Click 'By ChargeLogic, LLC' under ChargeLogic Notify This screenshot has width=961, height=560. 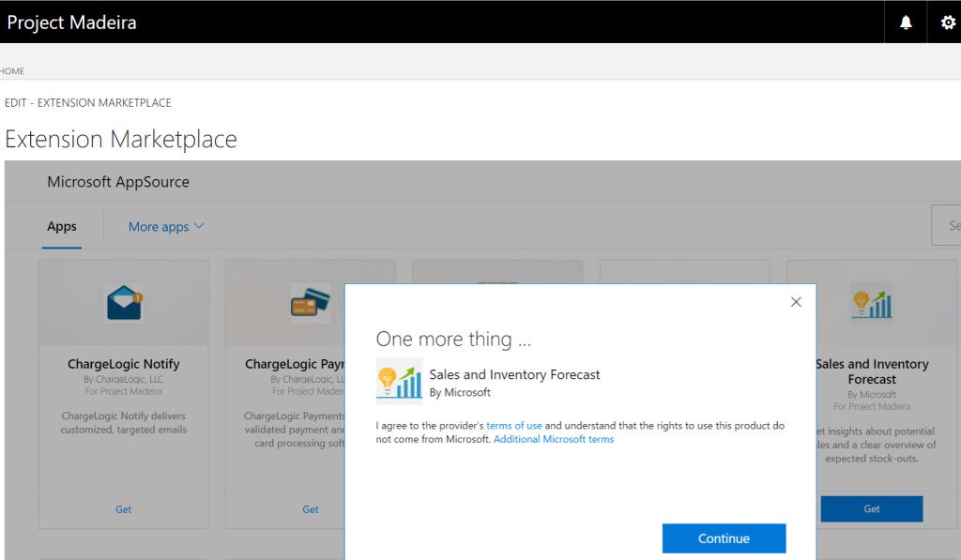coord(123,379)
